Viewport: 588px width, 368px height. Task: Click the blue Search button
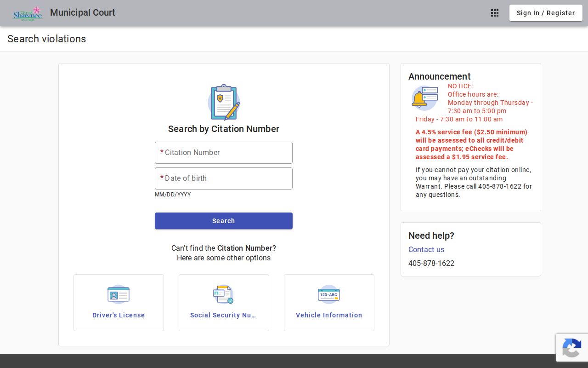pyautogui.click(x=224, y=221)
